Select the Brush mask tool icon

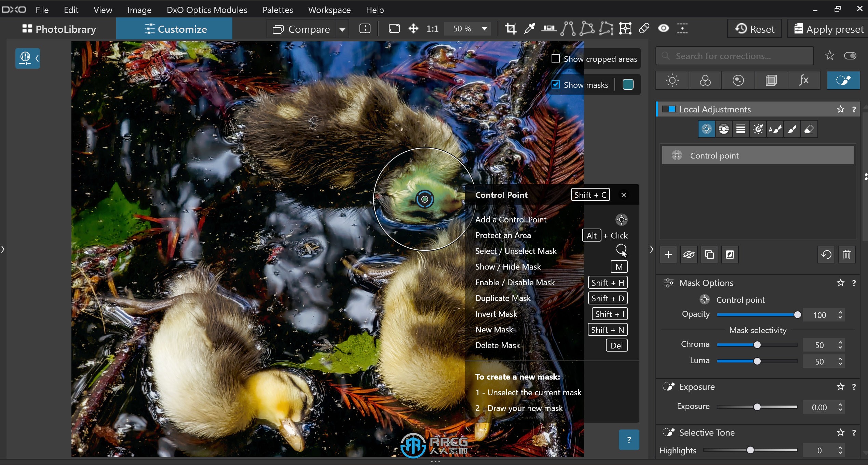tap(792, 129)
